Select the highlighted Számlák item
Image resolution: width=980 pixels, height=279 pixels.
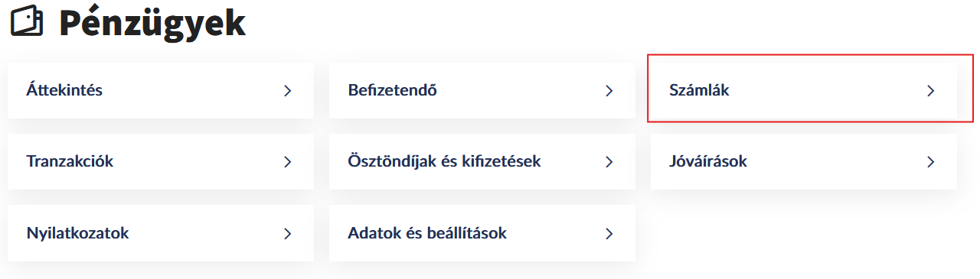coord(804,90)
